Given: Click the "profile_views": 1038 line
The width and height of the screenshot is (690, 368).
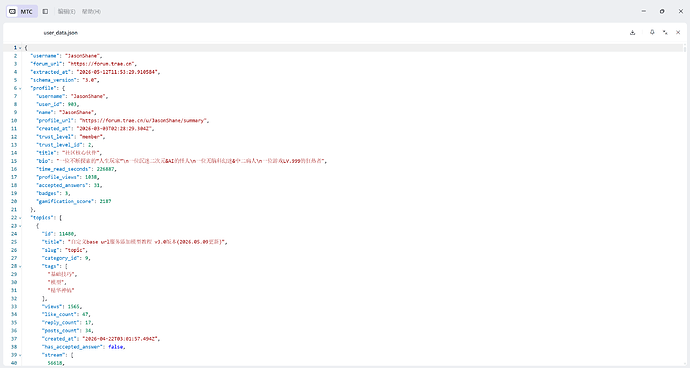Looking at the screenshot, I should click(x=67, y=177).
